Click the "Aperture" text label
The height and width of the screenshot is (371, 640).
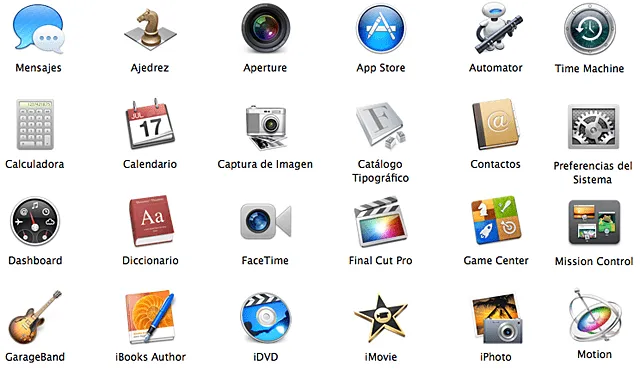point(265,68)
